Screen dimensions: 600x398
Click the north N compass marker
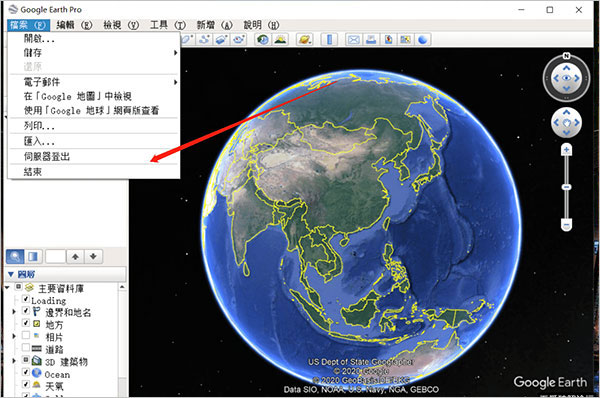click(566, 56)
